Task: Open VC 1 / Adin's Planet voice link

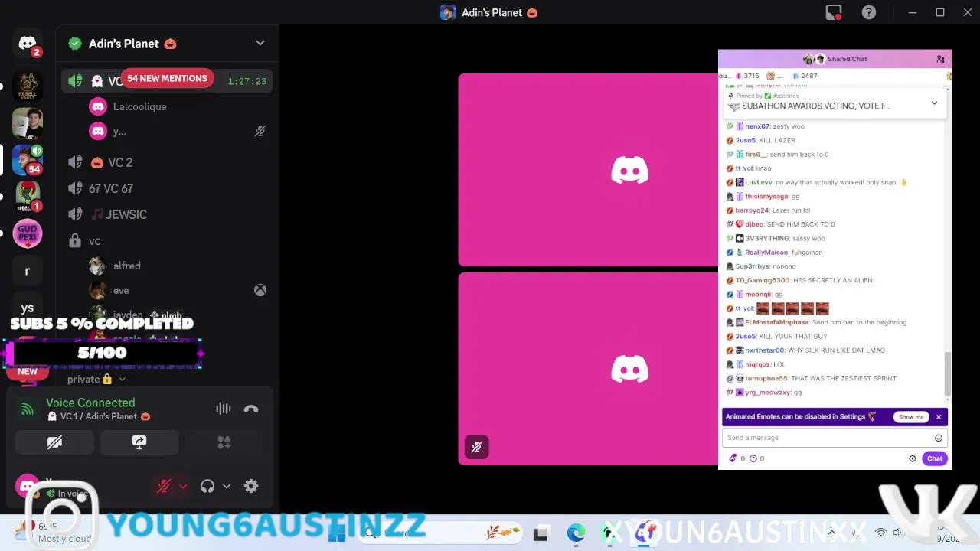Action: (98, 416)
